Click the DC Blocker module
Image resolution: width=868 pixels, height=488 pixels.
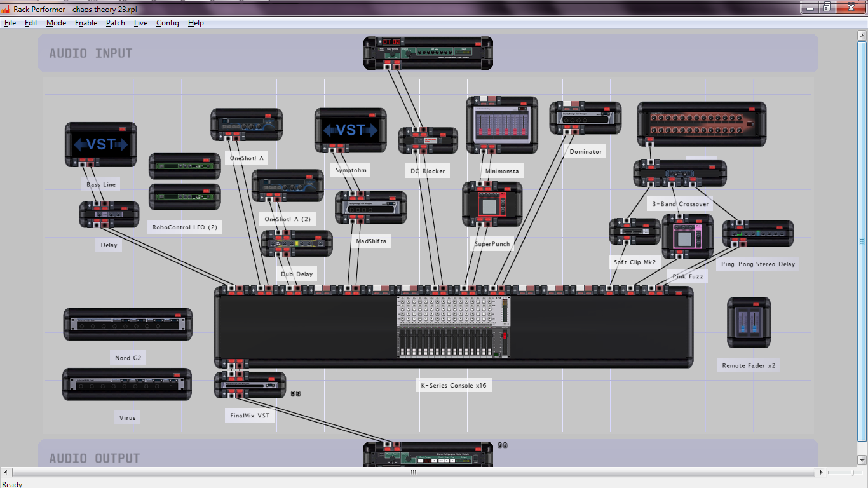point(428,140)
